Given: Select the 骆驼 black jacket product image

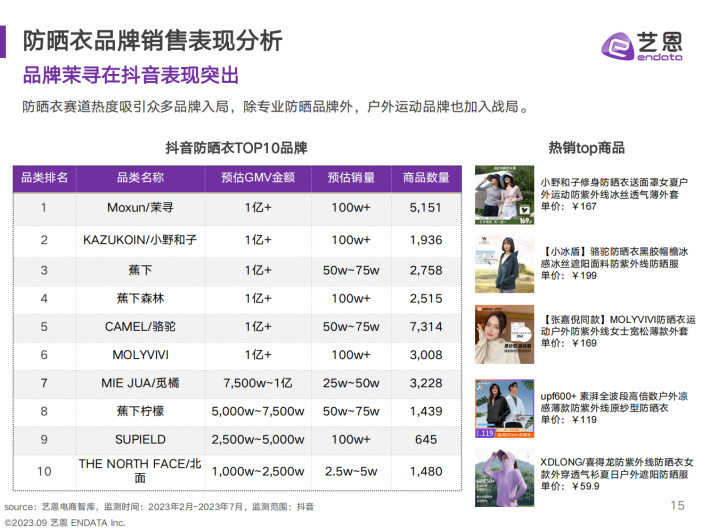Looking at the screenshot, I should 504,262.
